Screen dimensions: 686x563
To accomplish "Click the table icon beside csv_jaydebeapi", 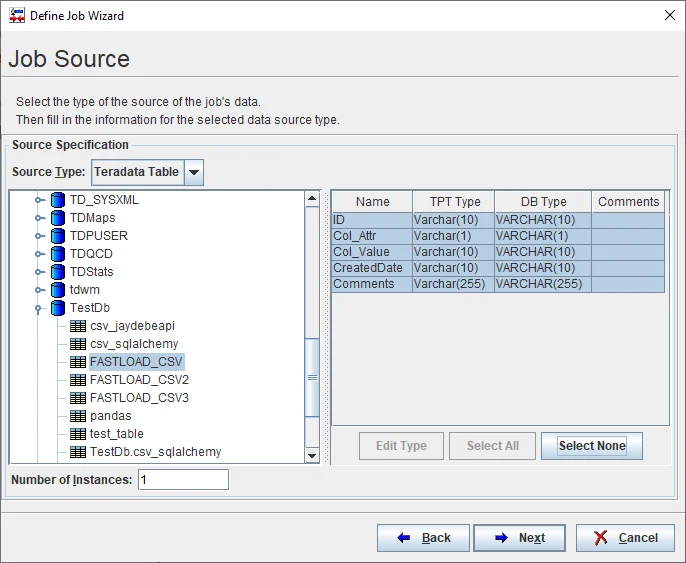I will [x=78, y=326].
